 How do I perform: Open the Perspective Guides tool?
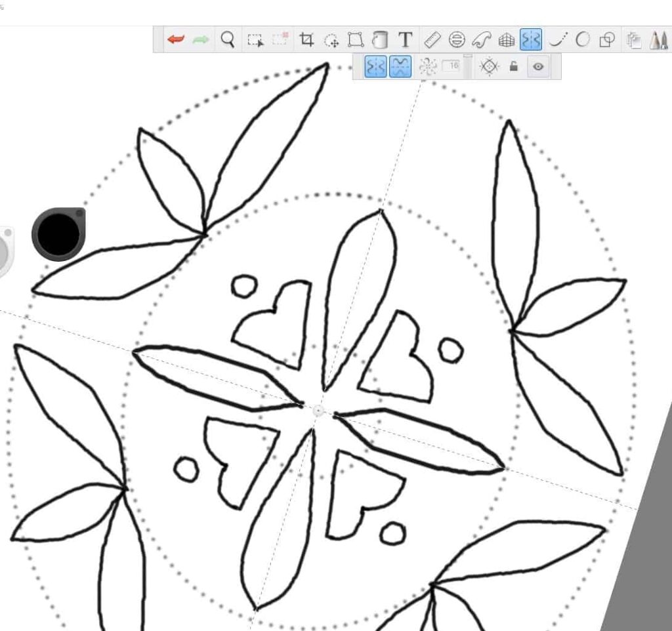(507, 40)
